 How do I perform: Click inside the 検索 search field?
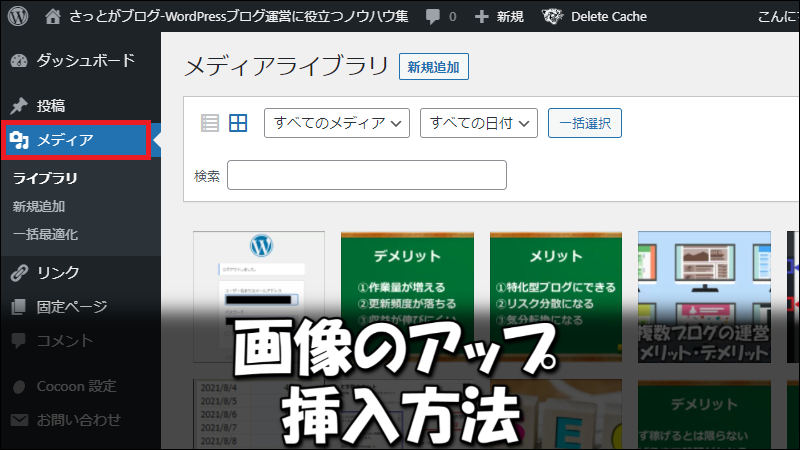point(366,175)
